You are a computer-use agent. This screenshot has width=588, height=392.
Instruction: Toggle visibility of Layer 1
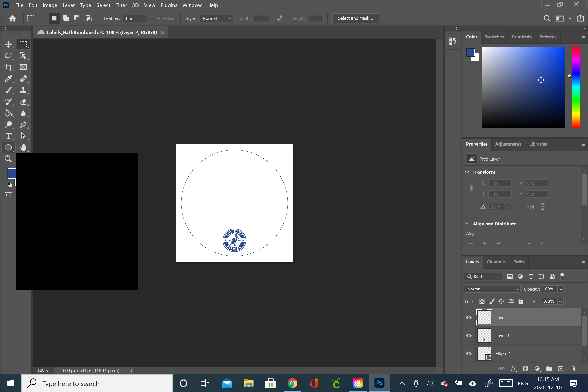tap(469, 336)
